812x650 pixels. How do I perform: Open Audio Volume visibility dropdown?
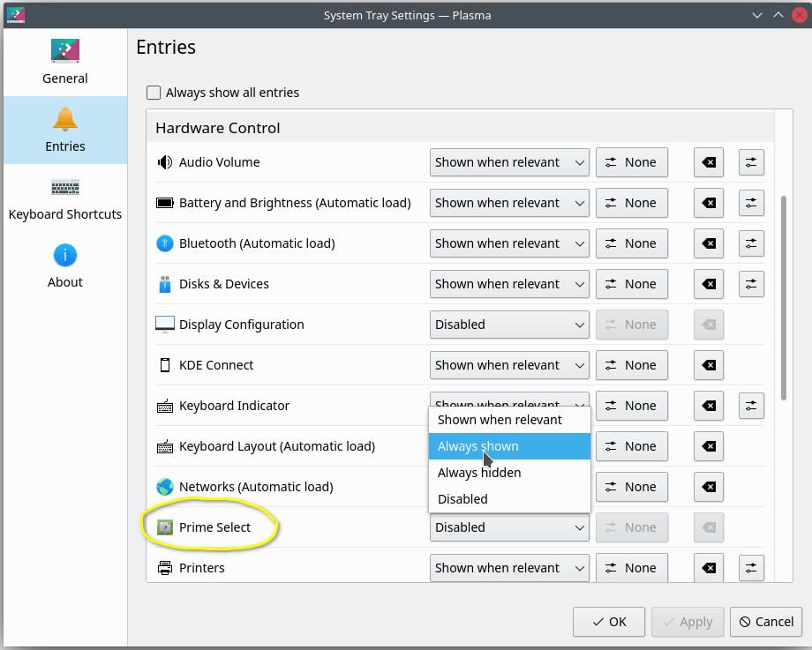click(x=509, y=162)
